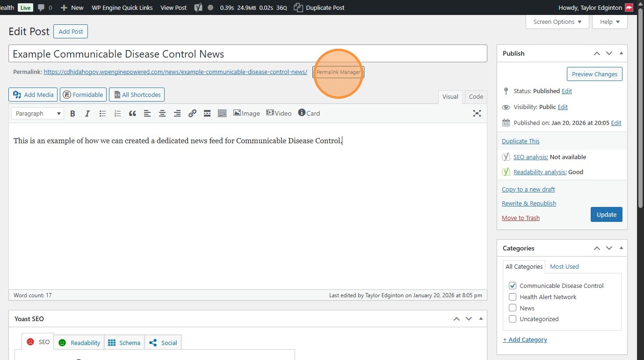Image resolution: width=644 pixels, height=360 pixels.
Task: Open the query monitor stats in admin bar
Action: pyautogui.click(x=253, y=7)
